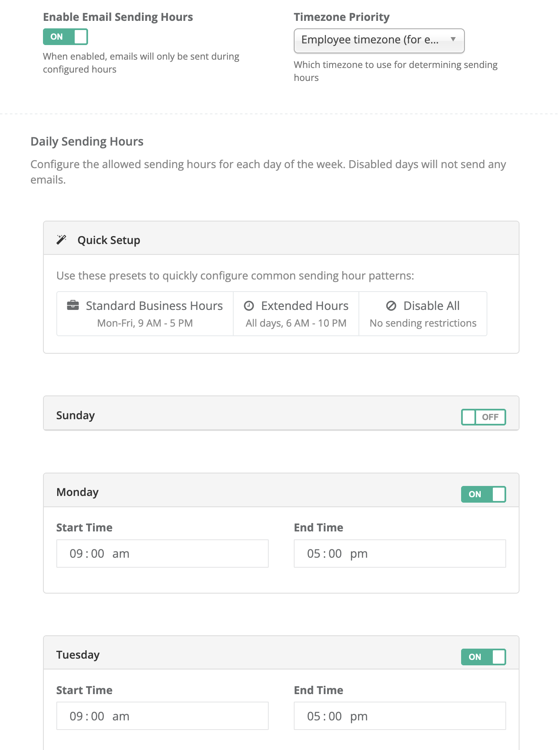Click the magic wand Quick Setup icon

(x=61, y=240)
